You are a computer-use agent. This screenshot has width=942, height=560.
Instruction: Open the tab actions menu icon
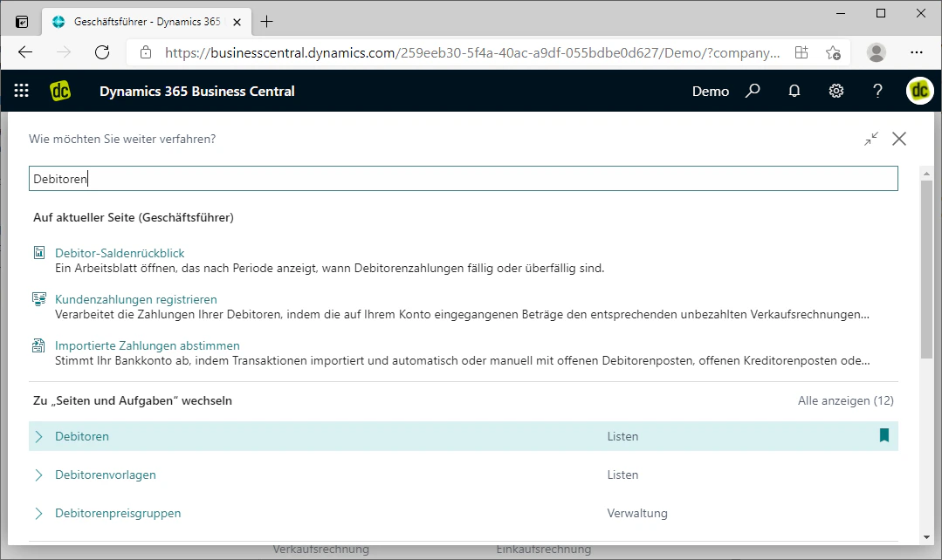22,22
